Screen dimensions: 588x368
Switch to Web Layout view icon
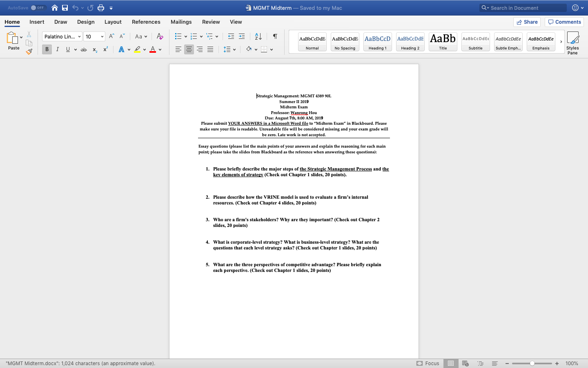click(x=465, y=363)
